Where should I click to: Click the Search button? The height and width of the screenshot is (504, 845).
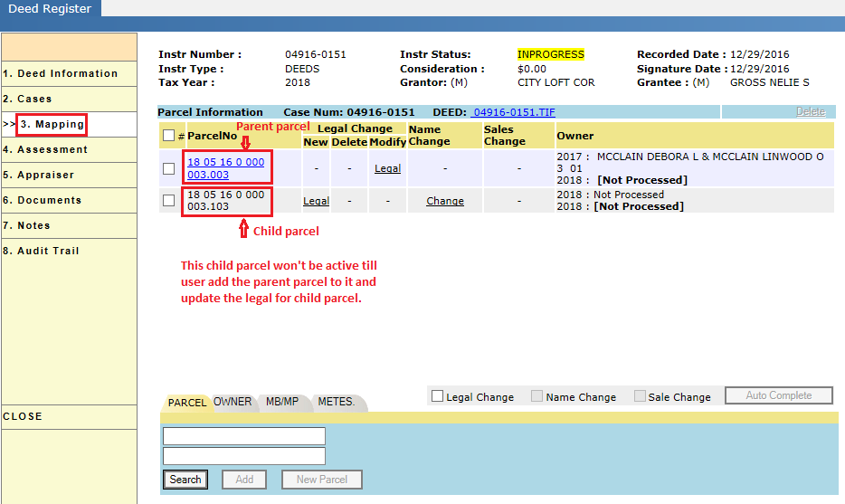click(185, 480)
